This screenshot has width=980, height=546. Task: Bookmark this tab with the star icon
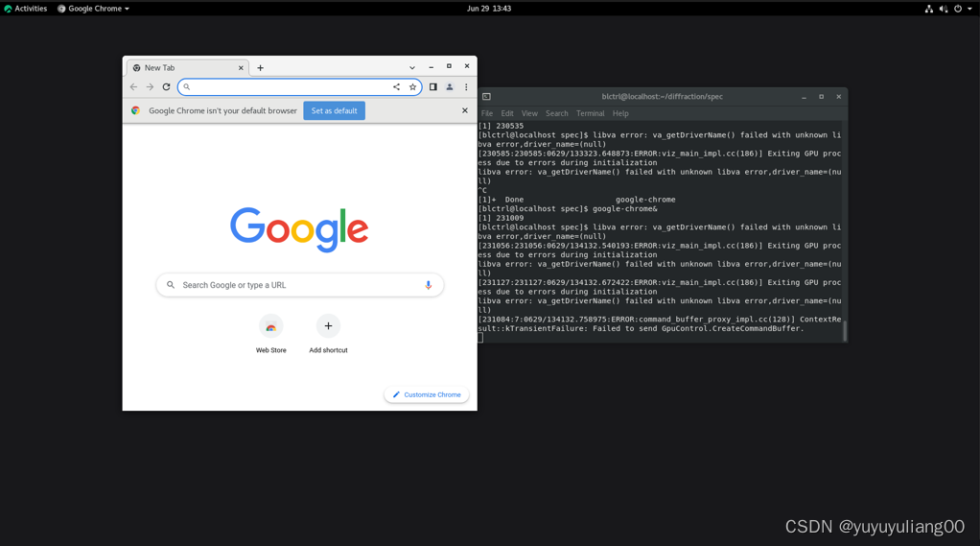pyautogui.click(x=412, y=87)
